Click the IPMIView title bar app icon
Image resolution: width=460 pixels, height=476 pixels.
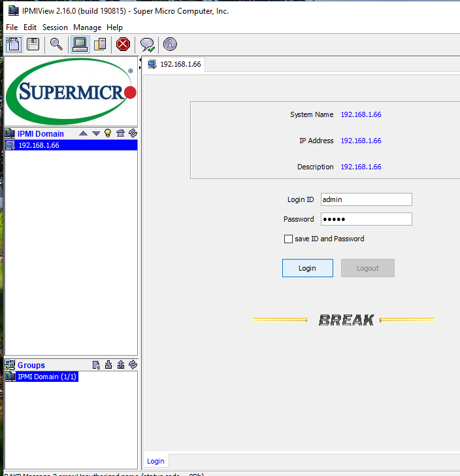13,11
